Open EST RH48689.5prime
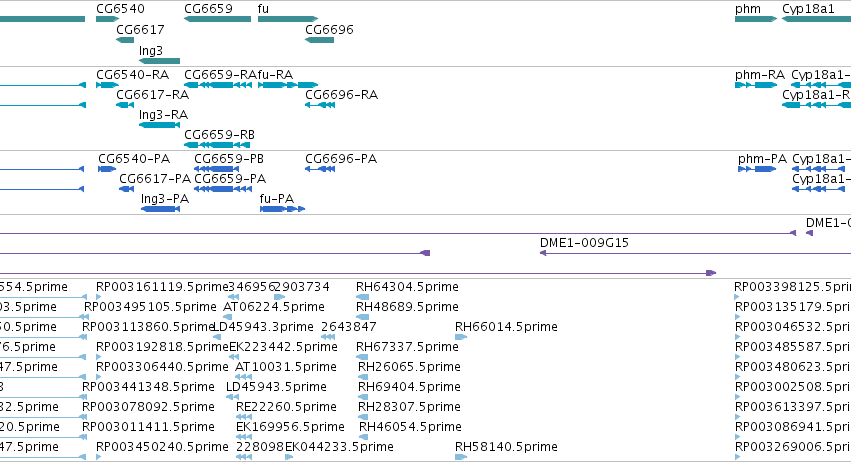851x462 pixels. (x=407, y=307)
